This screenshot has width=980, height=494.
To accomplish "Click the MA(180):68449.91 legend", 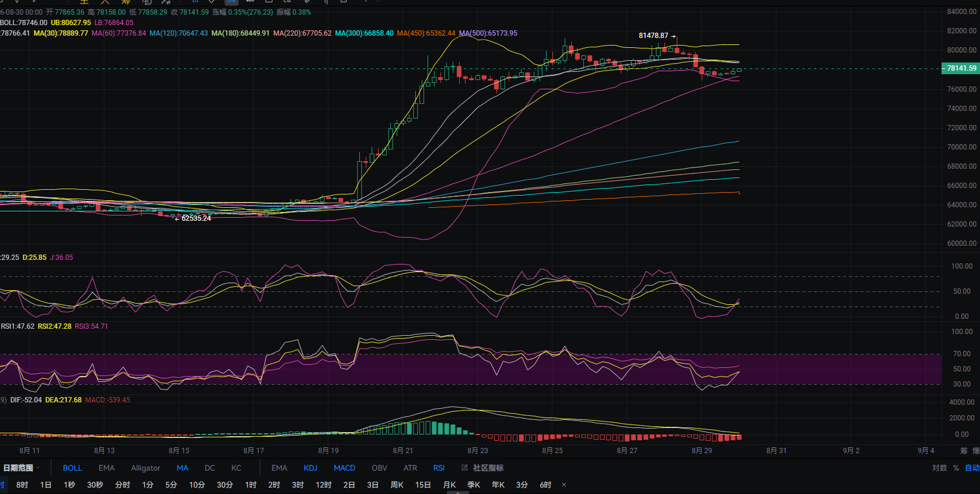I will point(240,33).
